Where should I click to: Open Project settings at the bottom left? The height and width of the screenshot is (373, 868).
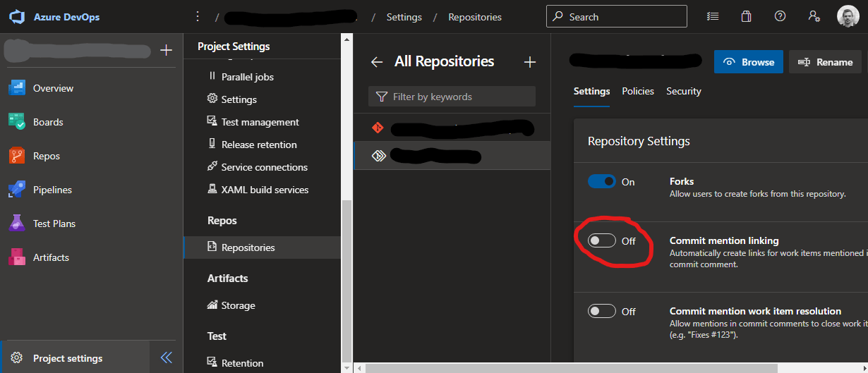75,358
